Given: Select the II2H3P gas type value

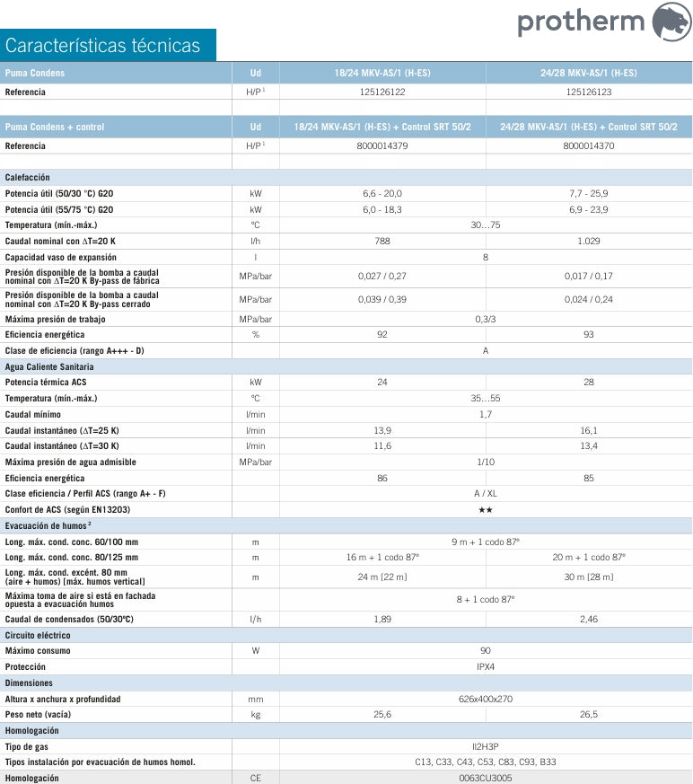Looking at the screenshot, I should [486, 746].
